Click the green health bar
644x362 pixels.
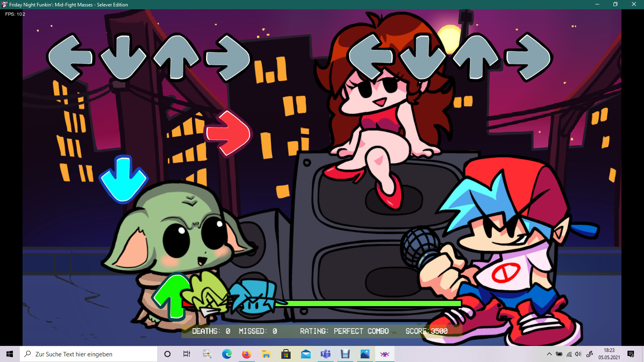coord(370,303)
